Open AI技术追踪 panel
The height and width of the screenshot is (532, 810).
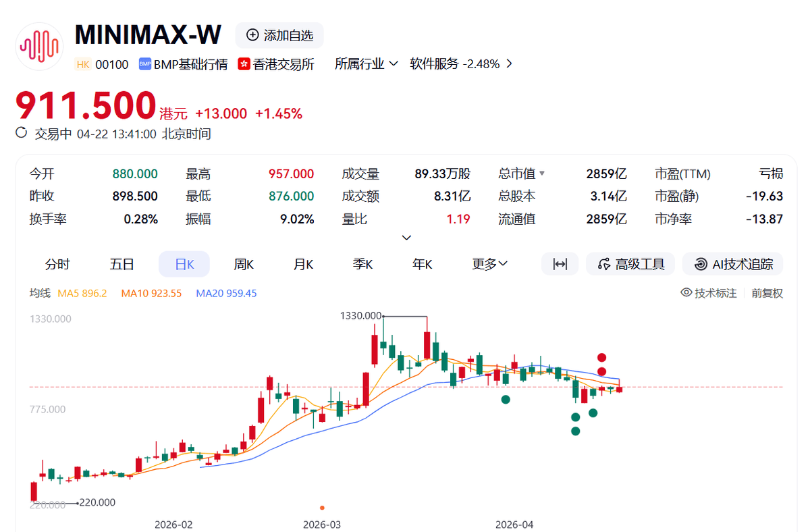733,264
